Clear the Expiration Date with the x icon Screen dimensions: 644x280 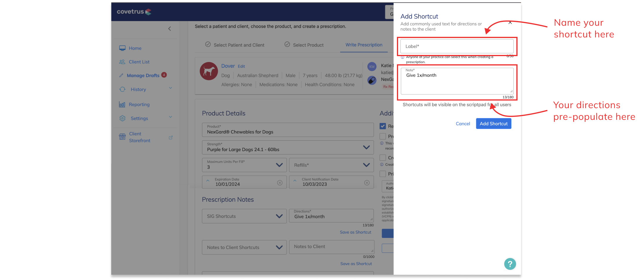pos(280,182)
